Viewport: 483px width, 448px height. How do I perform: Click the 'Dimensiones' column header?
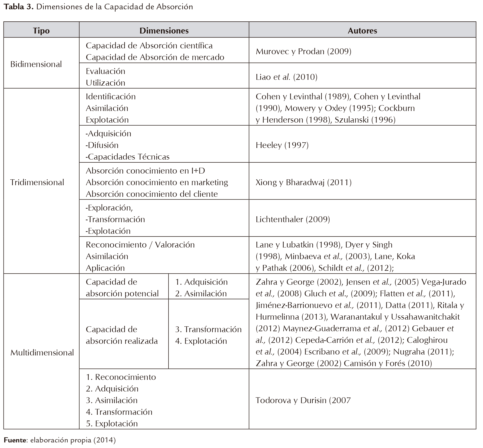tap(164, 30)
